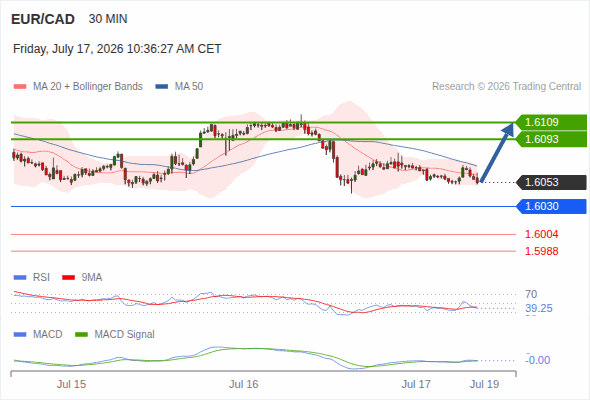Click the Jul 17 axis label

pos(416,385)
